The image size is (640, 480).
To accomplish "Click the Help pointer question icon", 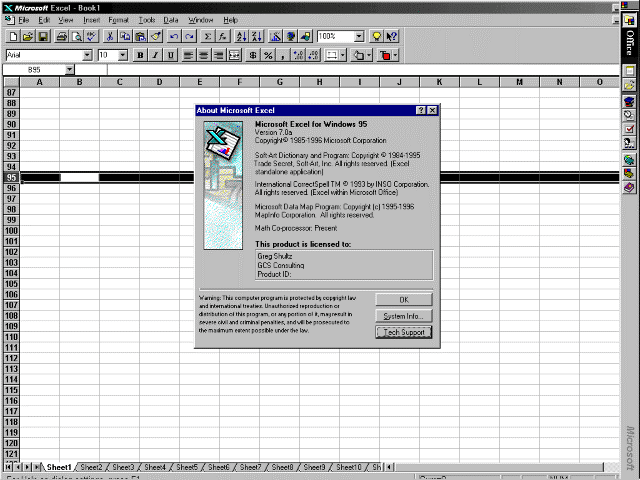I will (391, 37).
